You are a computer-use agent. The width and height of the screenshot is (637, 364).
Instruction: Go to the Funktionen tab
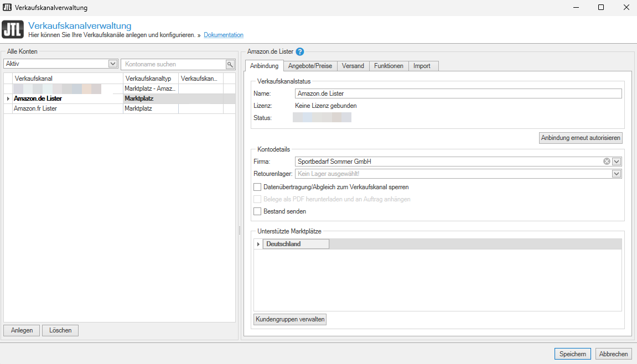[x=389, y=66]
